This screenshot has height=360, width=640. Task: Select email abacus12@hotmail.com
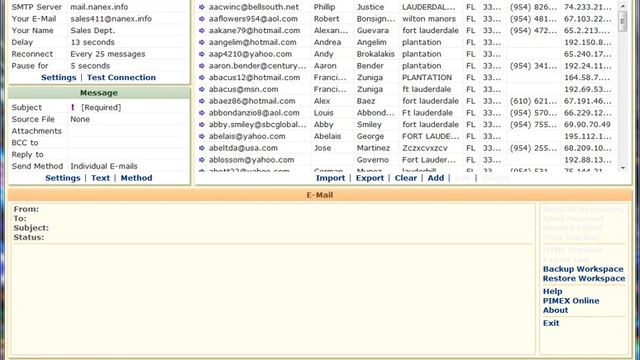coord(254,78)
